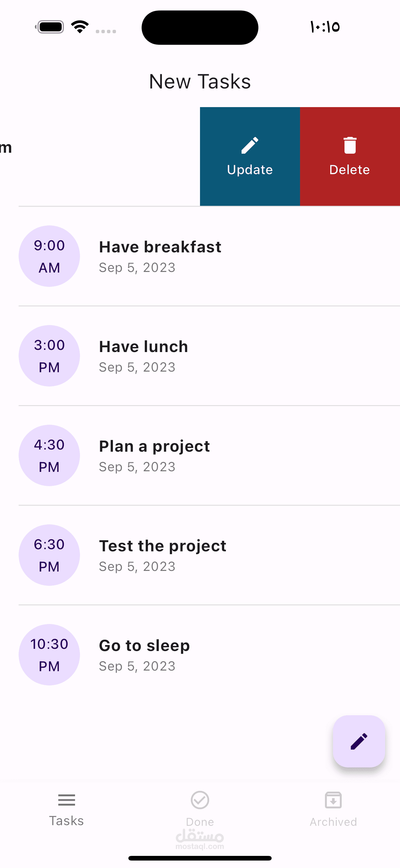Viewport: 400px width, 868px height.
Task: Tap the Tasks hamburger list icon
Action: 67,800
